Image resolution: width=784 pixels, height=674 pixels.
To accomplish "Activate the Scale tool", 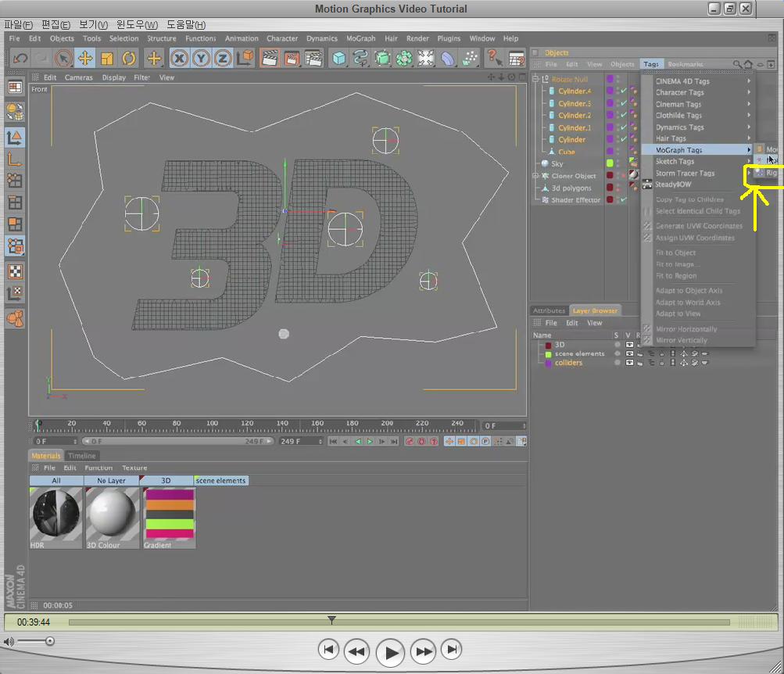I will click(107, 59).
